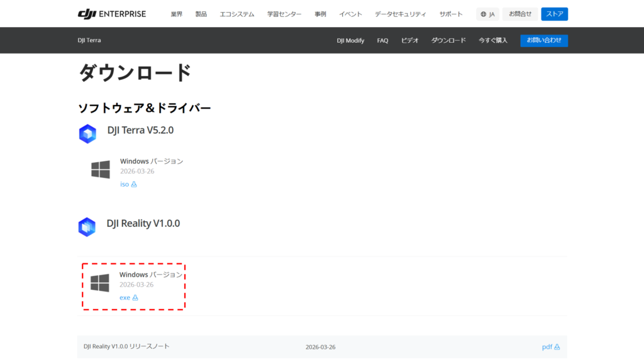Click the DJI Terra V5.2.0 hexagon icon
The width and height of the screenshot is (644, 362).
(x=87, y=134)
